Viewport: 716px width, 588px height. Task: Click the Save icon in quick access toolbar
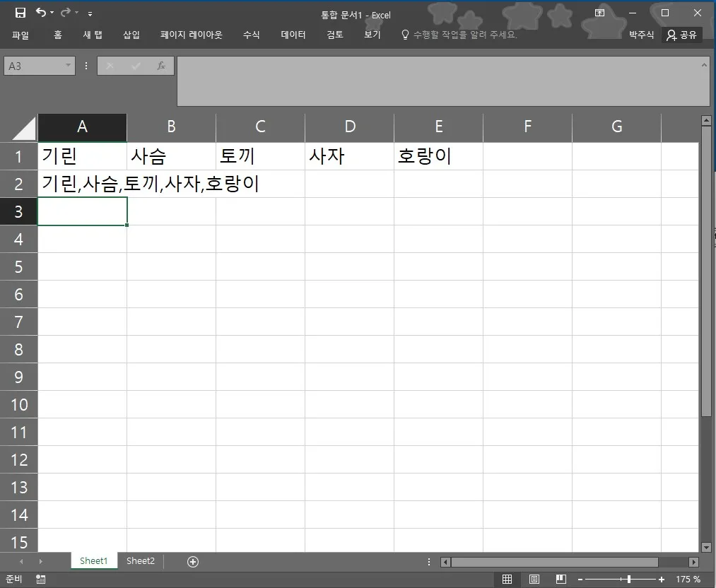click(20, 13)
